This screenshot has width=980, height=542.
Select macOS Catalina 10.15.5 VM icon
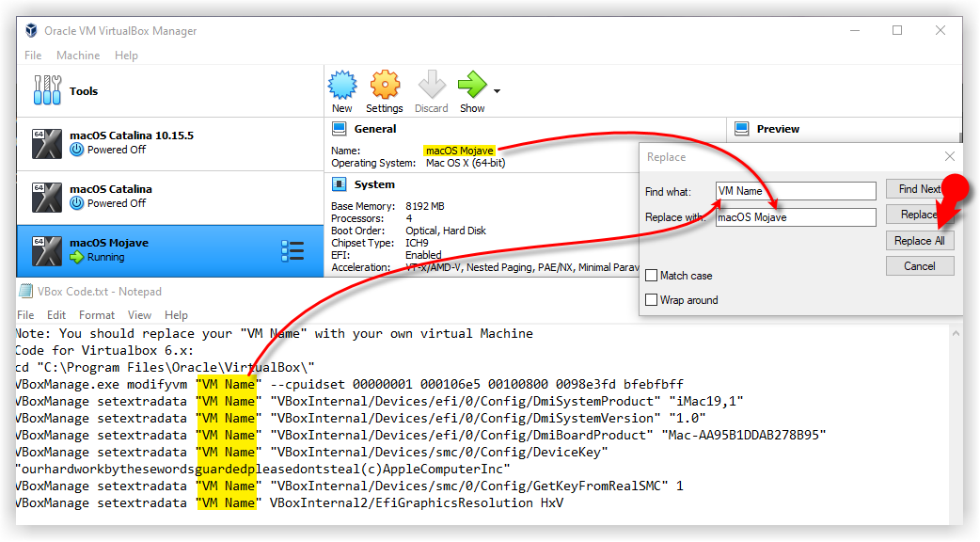point(48,144)
